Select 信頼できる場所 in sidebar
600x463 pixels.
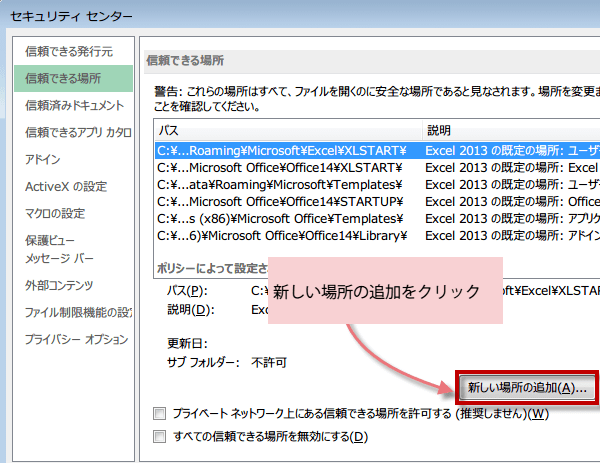point(73,78)
